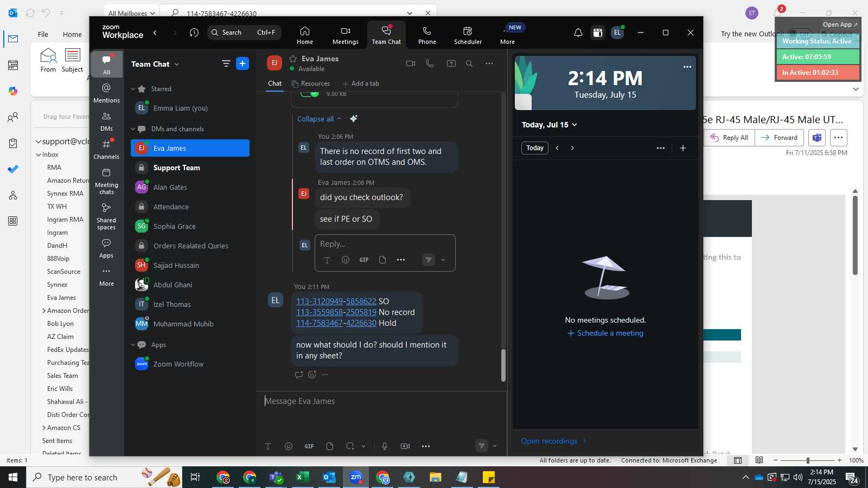Open the send options dropdown arrow
Screen dimensions: 868x488
(495, 446)
